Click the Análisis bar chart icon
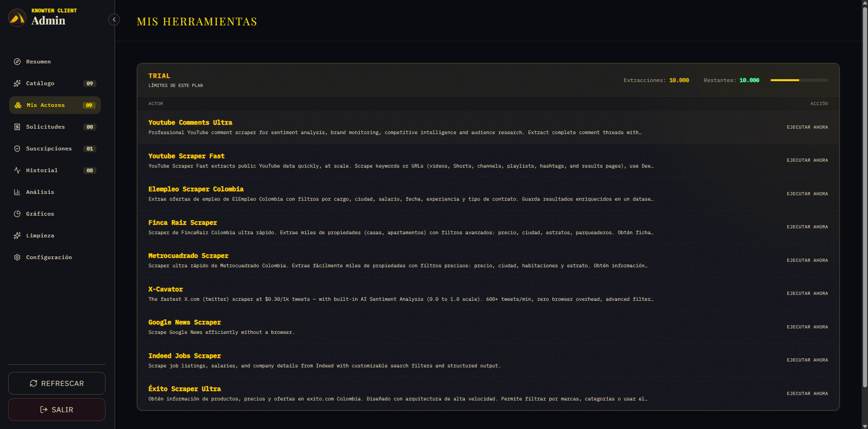 (17, 192)
